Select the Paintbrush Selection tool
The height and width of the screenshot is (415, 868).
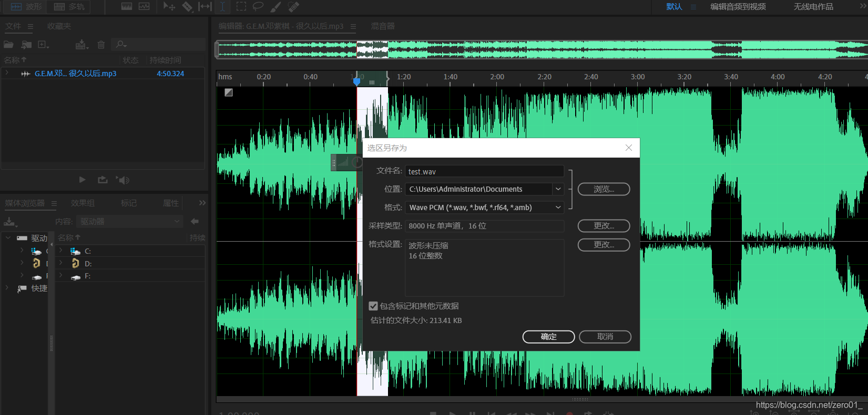pyautogui.click(x=275, y=6)
